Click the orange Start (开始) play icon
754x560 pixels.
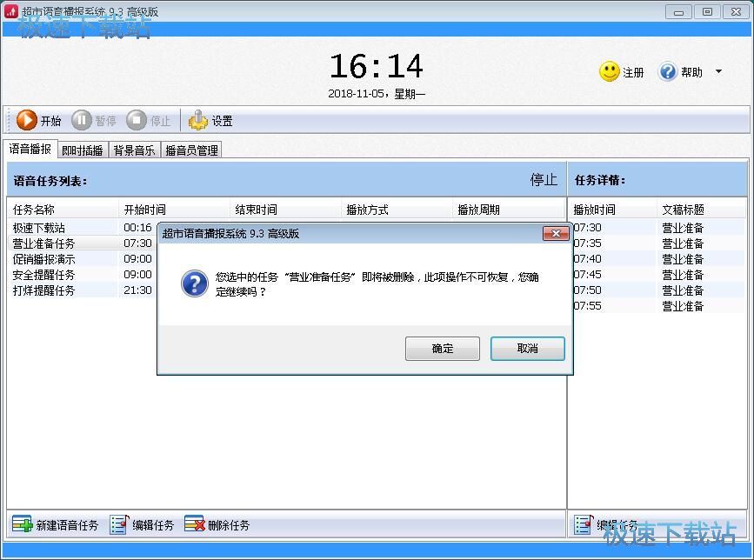click(26, 120)
